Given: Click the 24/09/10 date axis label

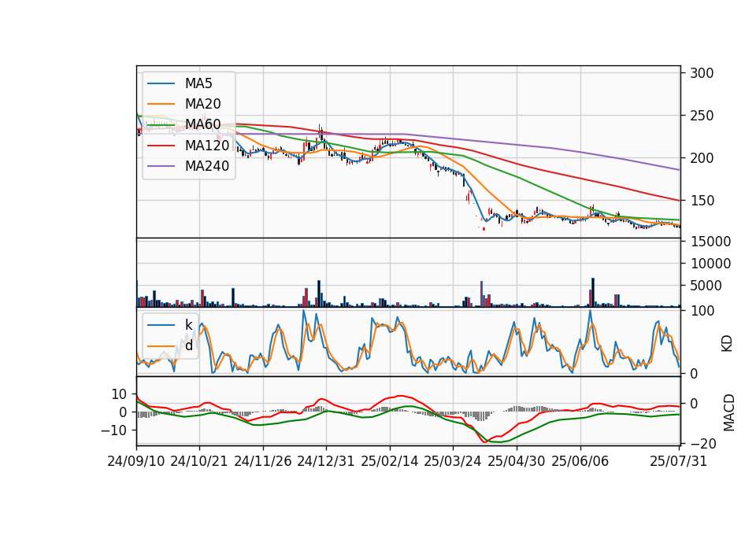Looking at the screenshot, I should pos(136,461).
